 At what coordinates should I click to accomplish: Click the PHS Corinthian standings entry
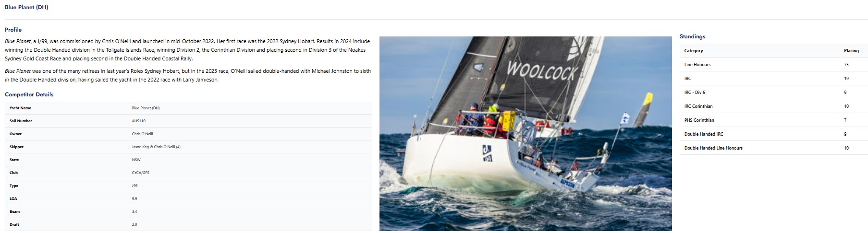click(699, 120)
